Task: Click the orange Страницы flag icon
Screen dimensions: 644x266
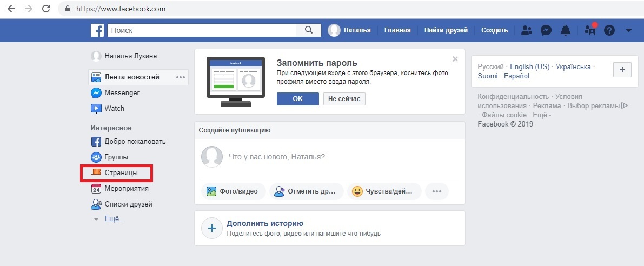Action: 96,173
